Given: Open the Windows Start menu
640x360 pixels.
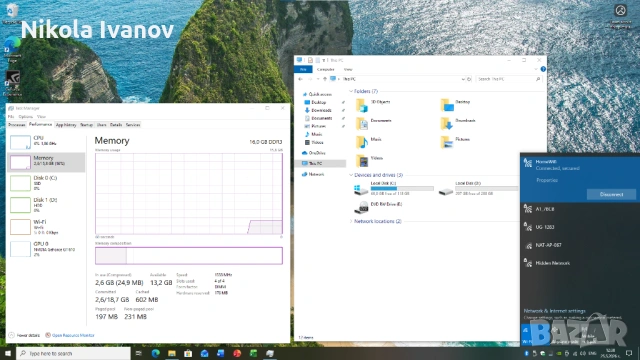Looking at the screenshot, I should click(x=8, y=353).
